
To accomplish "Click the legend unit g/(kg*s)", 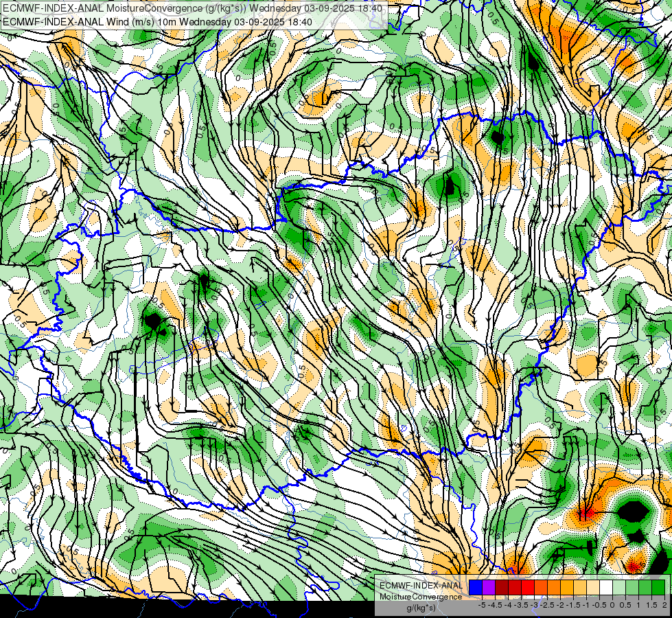I will [421, 608].
